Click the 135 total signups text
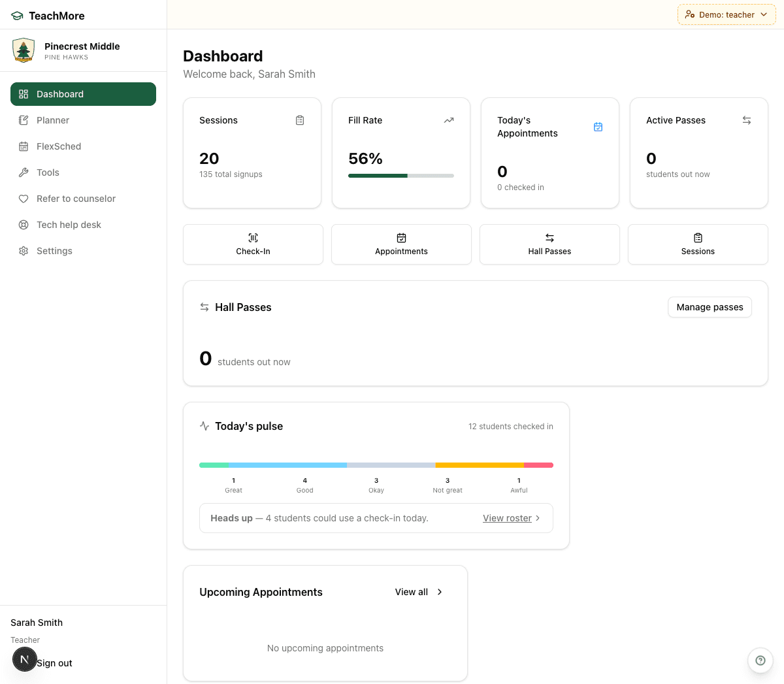 (231, 174)
